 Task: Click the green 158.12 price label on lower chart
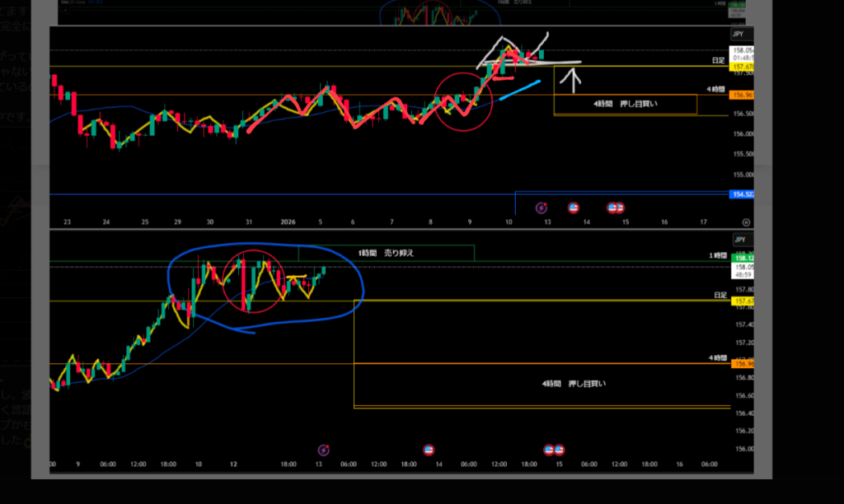point(741,257)
